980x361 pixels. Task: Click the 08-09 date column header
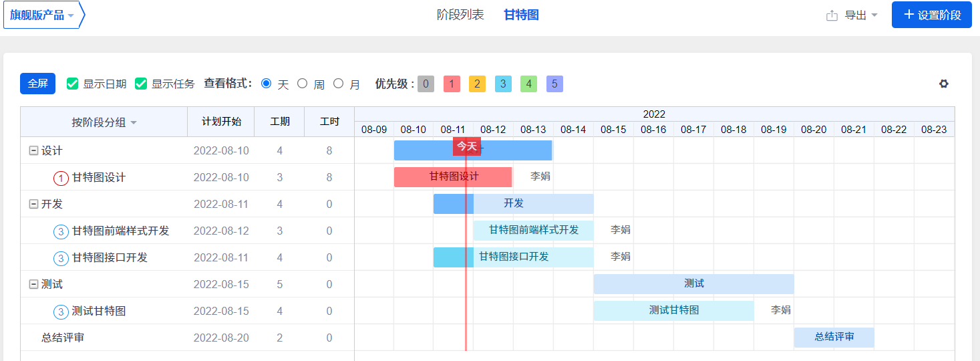click(374, 130)
